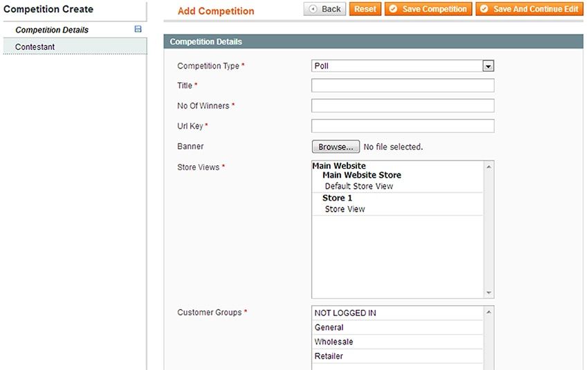Click into the Url Key field
588x370 pixels.
[x=403, y=126]
